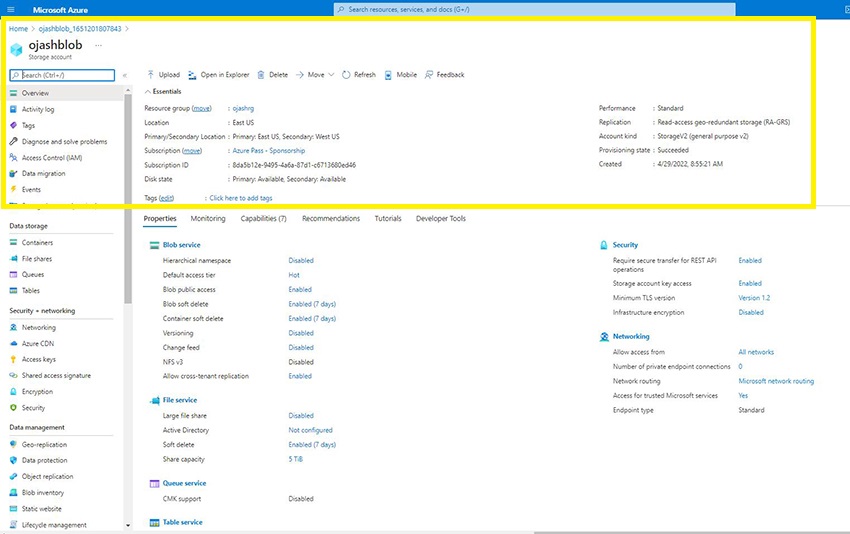Collapse the sidebar with double chevron
This screenshot has height=534, width=850.
(x=125, y=75)
